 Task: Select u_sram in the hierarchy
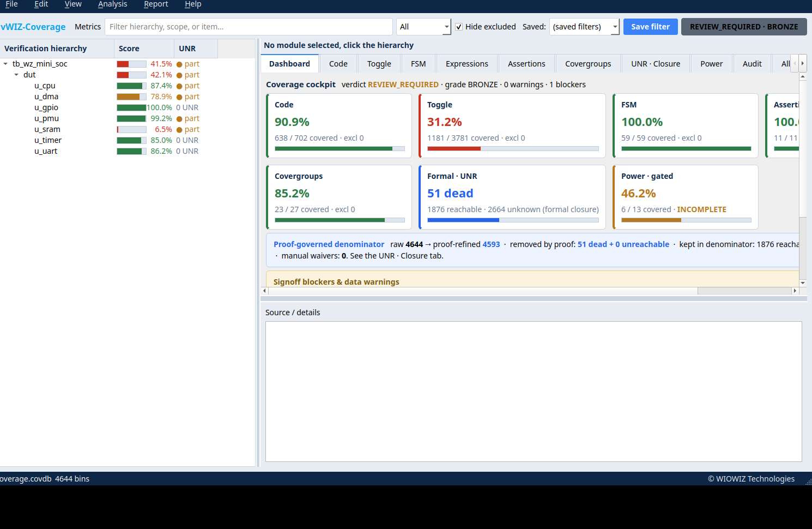click(47, 129)
